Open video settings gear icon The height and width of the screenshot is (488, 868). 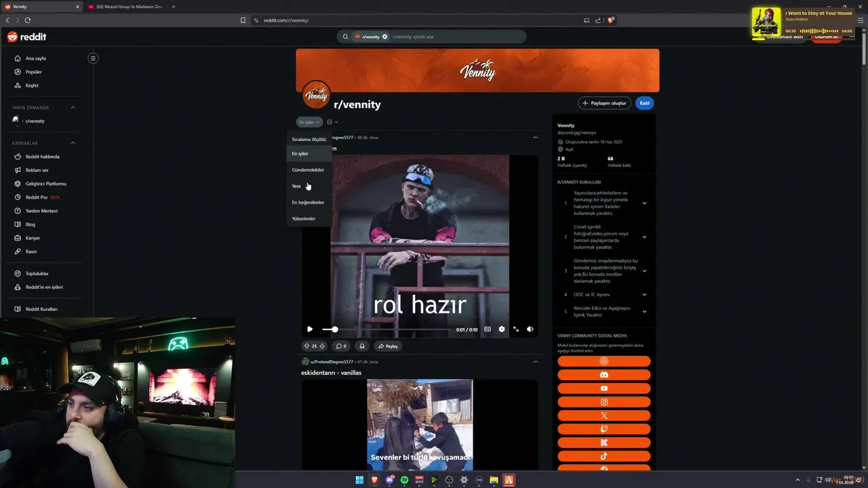[502, 329]
